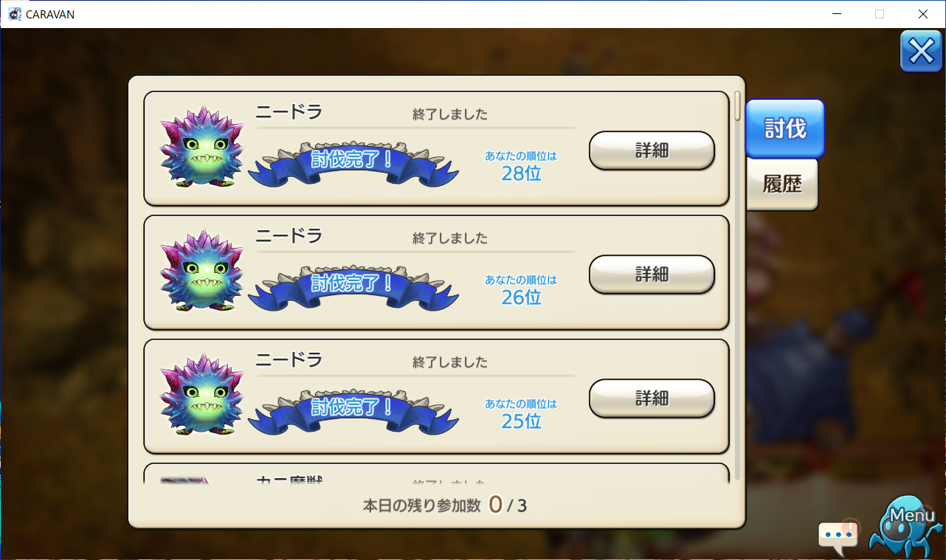The image size is (946, 560).
Task: Click the 28位 ranking text
Action: click(521, 173)
